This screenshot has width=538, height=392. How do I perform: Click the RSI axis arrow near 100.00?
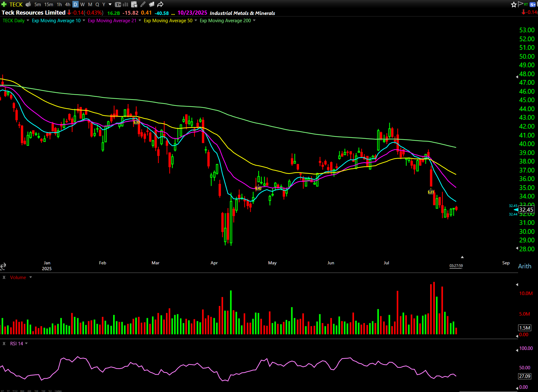[517, 350]
